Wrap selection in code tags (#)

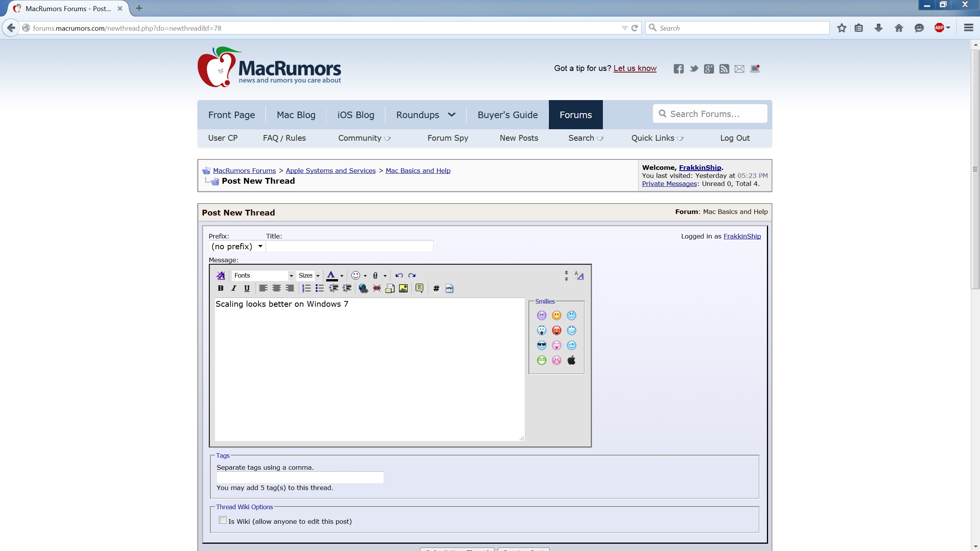tap(436, 288)
